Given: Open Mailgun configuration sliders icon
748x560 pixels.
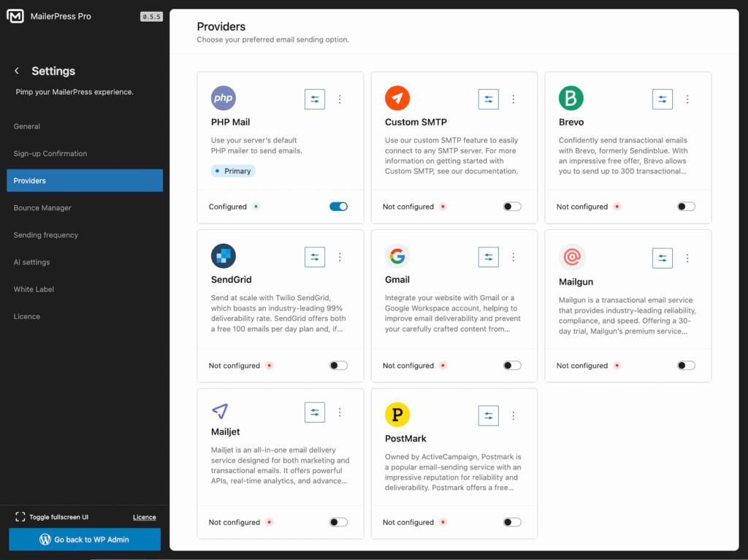Looking at the screenshot, I should click(662, 258).
